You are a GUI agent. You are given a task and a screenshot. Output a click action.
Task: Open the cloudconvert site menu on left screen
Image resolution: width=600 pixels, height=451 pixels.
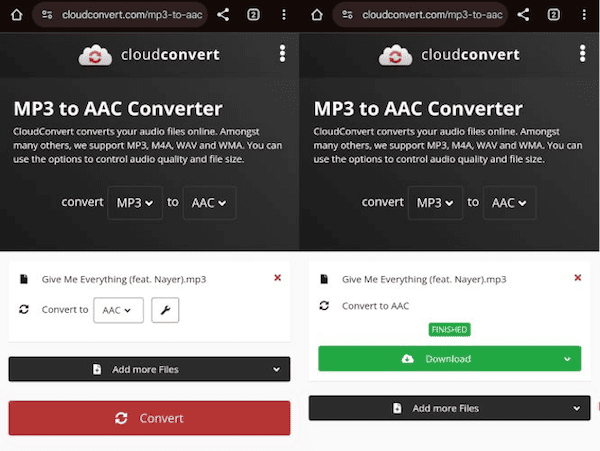point(282,54)
